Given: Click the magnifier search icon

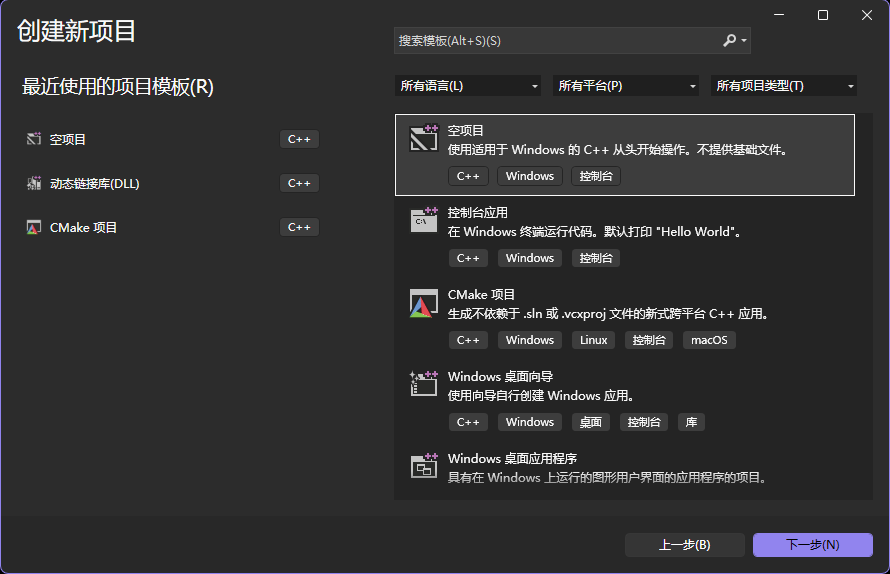Looking at the screenshot, I should 729,40.
